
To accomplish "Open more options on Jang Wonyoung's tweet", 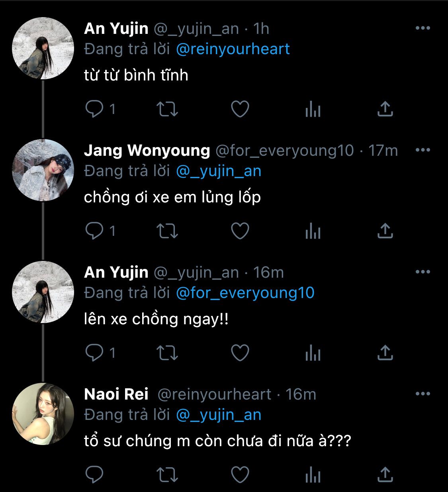I will 423,150.
